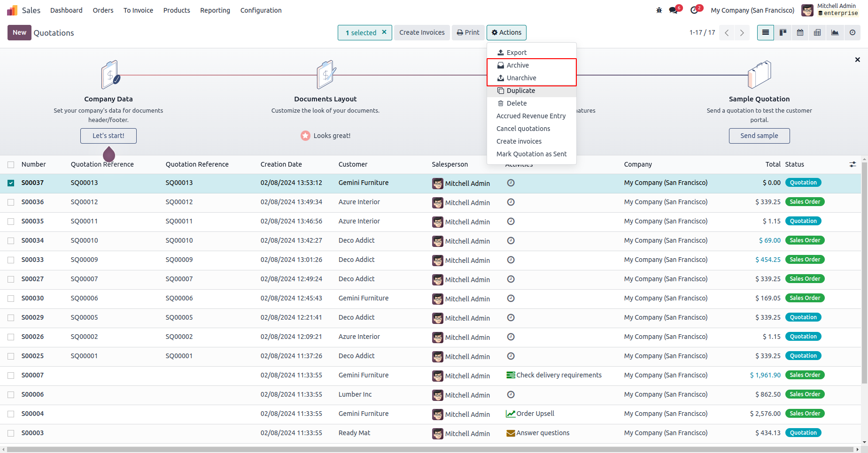Click activity clock for S00036 row
The height and width of the screenshot is (453, 868).
tap(511, 202)
